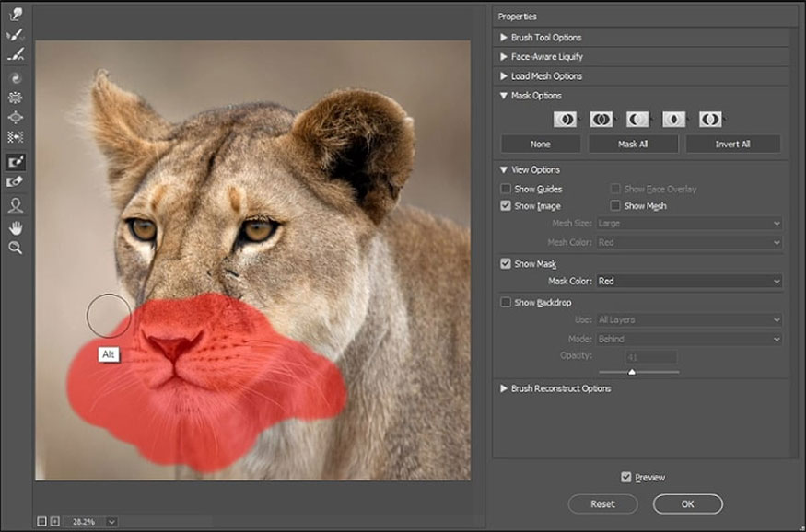Switch to the Face tool
The image size is (806, 532).
coord(15,205)
